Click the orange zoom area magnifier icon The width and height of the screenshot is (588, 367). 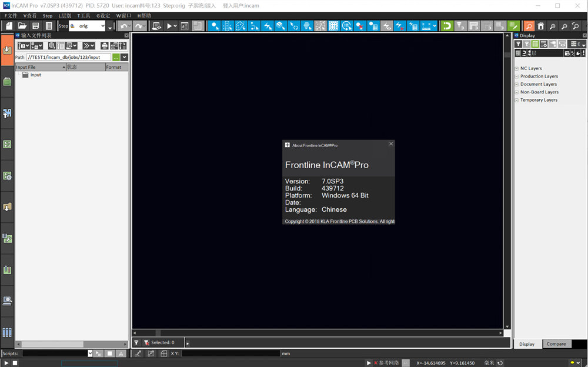click(529, 26)
